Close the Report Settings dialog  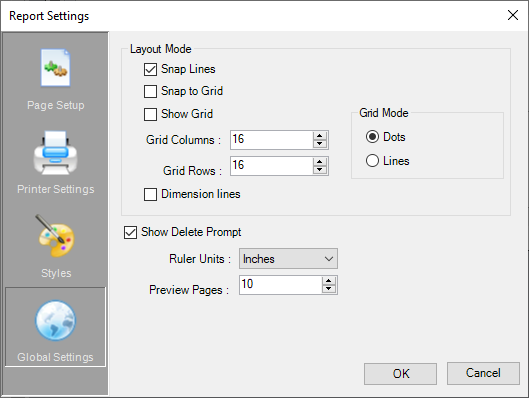point(513,15)
